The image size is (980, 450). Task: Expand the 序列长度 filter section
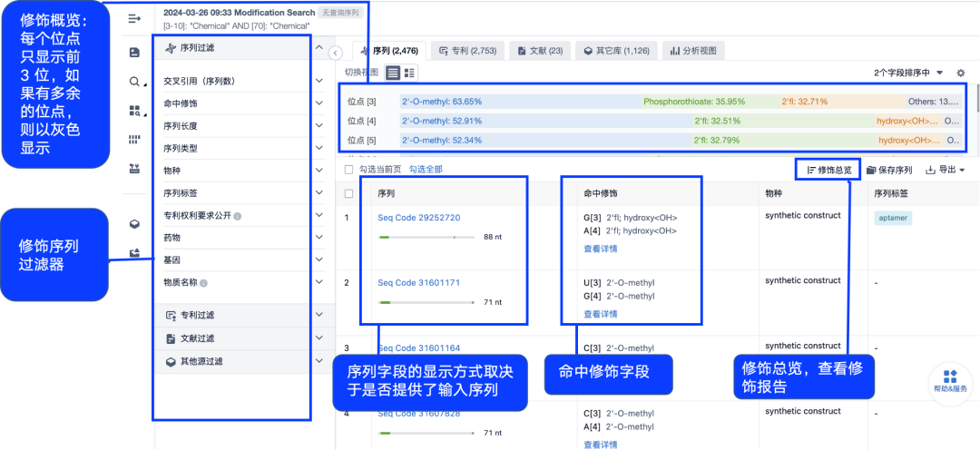318,126
